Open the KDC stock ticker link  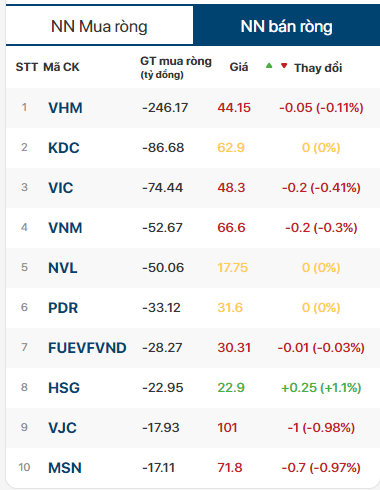(64, 148)
